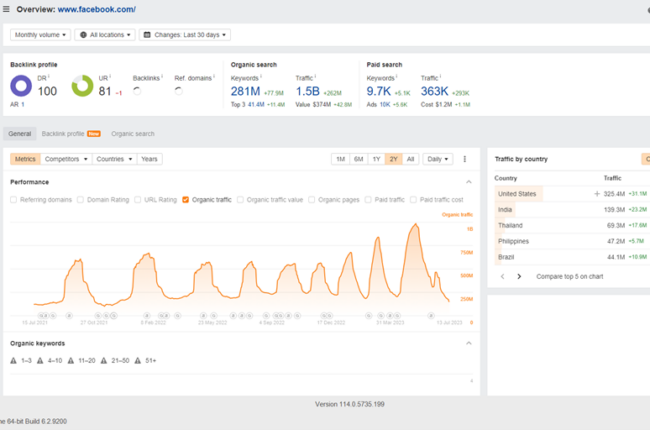Click the calendar icon in Changes filter
The image size is (650, 430).
[147, 35]
